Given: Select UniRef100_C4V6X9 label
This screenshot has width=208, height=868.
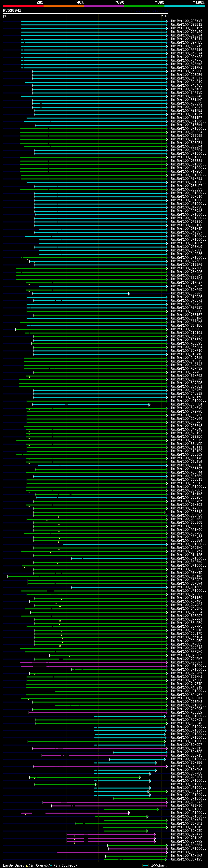Looking at the screenshot, I should pos(187,767).
